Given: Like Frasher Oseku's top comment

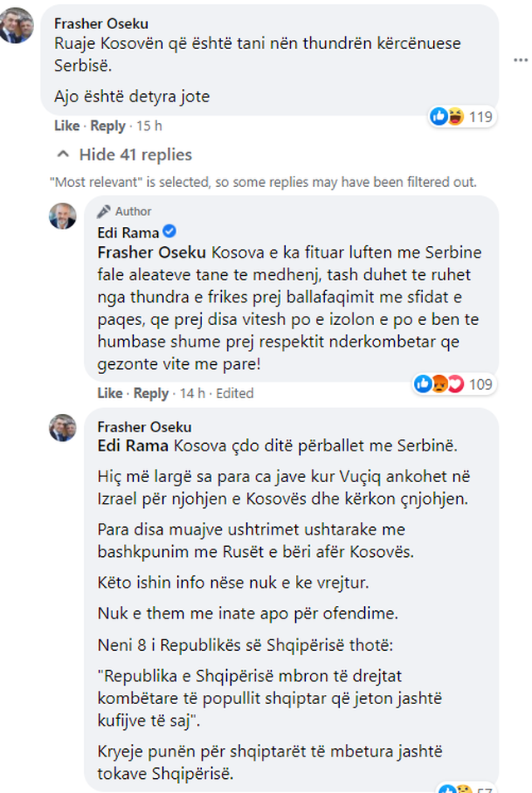Looking at the screenshot, I should [x=66, y=126].
